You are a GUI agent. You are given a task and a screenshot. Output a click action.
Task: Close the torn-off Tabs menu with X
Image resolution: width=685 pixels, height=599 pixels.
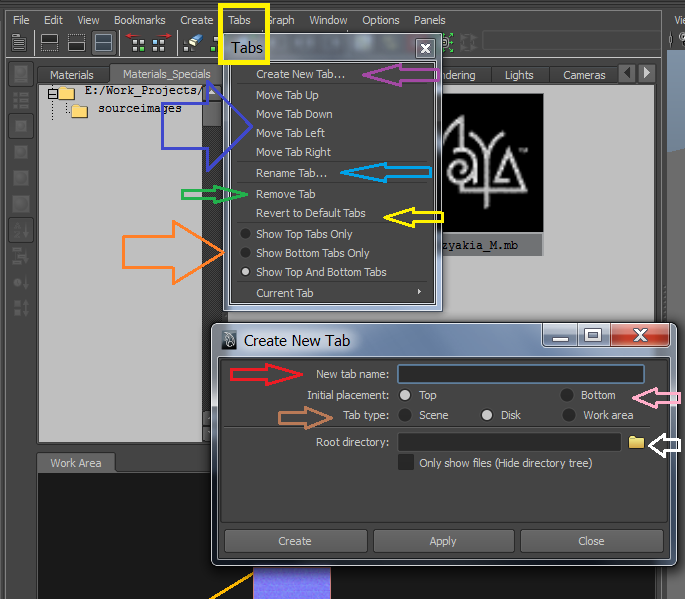coord(425,48)
